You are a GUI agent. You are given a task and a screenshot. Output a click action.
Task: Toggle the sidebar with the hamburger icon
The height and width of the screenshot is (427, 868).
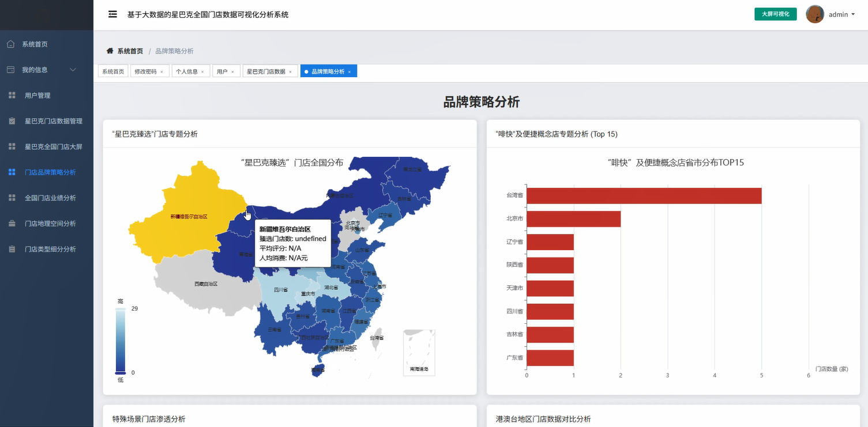point(112,14)
